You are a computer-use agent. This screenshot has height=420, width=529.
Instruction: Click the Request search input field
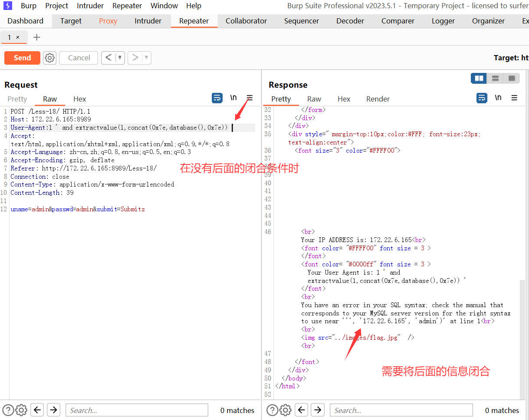point(137,410)
